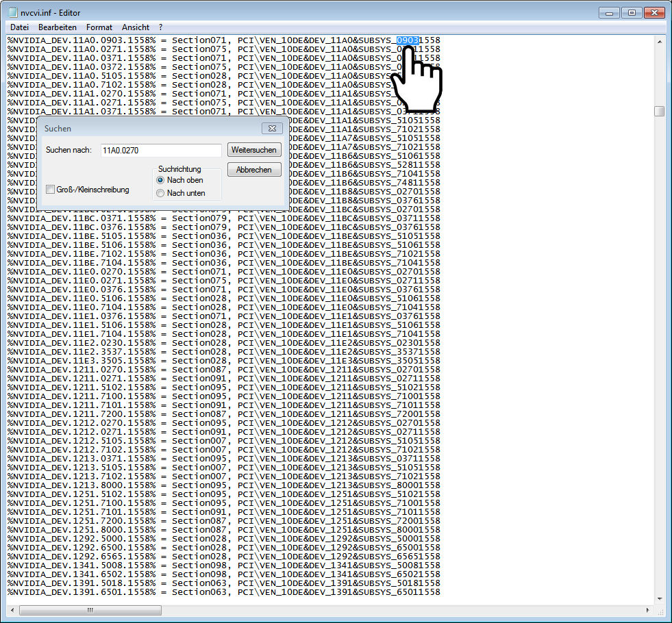Close the Suchen dialog with its X
This screenshot has width=672, height=623.
[272, 128]
